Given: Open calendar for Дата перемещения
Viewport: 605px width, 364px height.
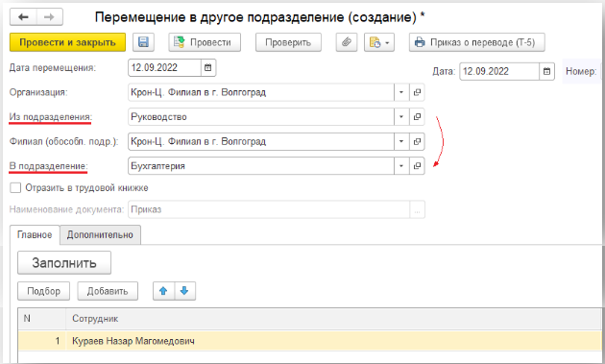Looking at the screenshot, I should [x=208, y=68].
